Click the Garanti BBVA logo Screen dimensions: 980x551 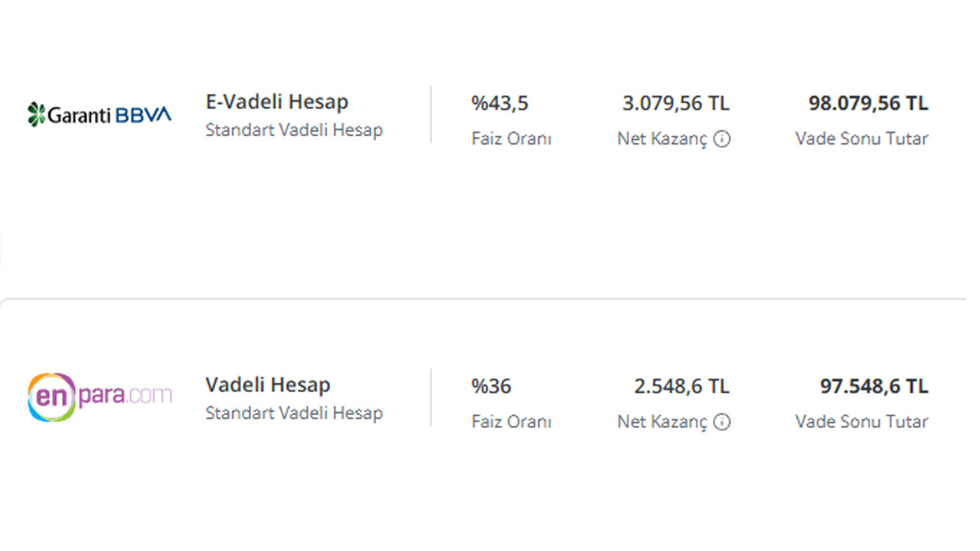click(100, 115)
